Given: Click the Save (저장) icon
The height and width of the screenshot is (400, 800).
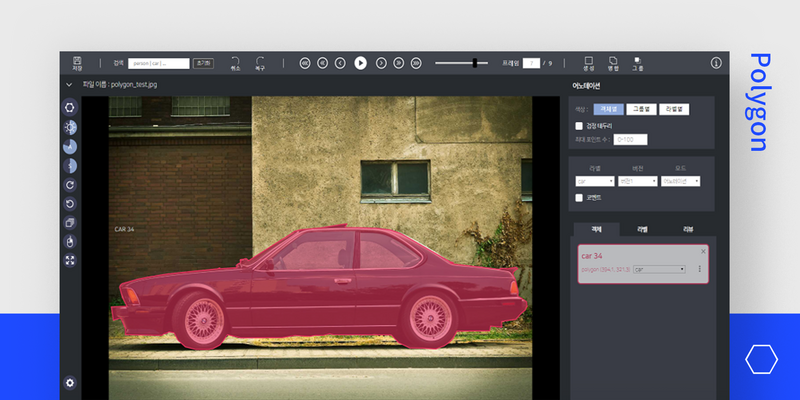Looking at the screenshot, I should pyautogui.click(x=77, y=60).
